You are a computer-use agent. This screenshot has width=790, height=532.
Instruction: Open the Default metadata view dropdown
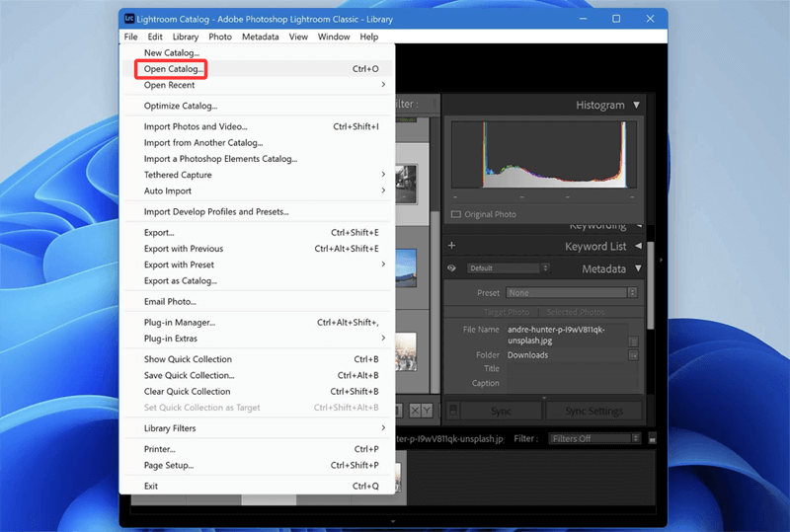pyautogui.click(x=508, y=268)
